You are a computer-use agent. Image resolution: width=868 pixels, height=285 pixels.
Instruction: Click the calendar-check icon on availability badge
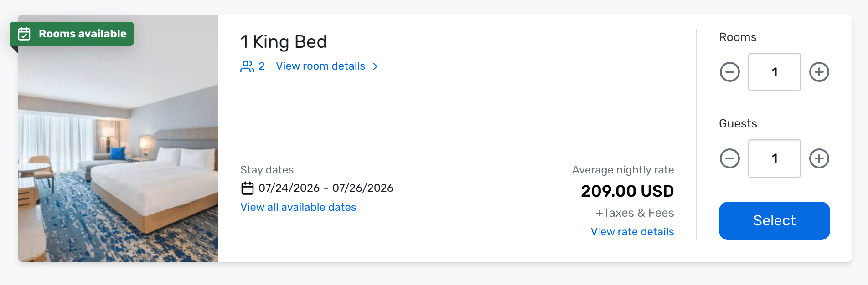tap(24, 34)
